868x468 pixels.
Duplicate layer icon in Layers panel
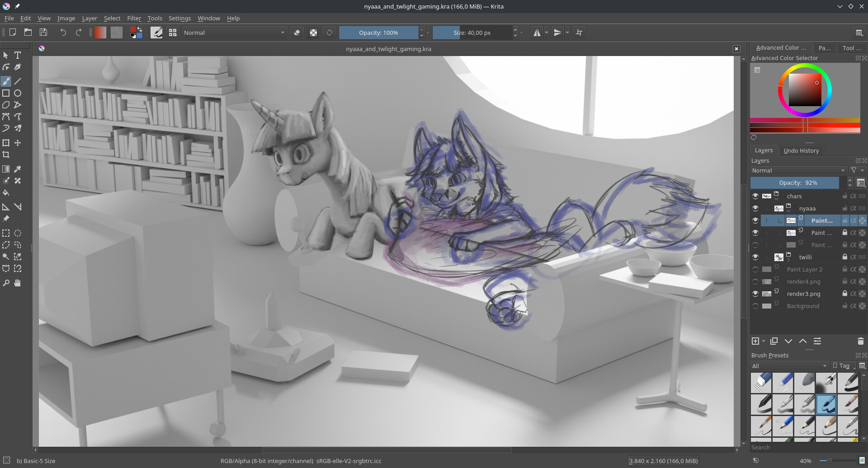(x=774, y=341)
